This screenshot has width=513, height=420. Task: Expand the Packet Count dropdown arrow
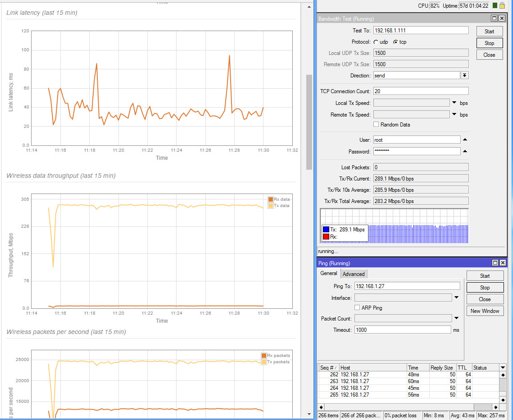coord(456,318)
